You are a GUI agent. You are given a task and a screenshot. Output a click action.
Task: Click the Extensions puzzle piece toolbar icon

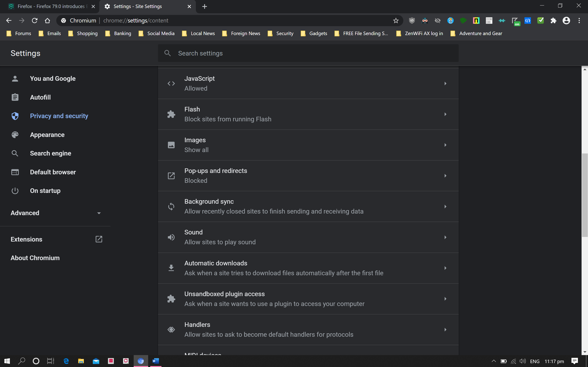tap(553, 21)
